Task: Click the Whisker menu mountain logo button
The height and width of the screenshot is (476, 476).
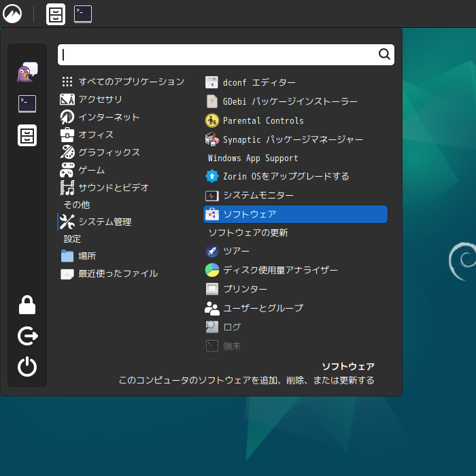Action: 12,14
